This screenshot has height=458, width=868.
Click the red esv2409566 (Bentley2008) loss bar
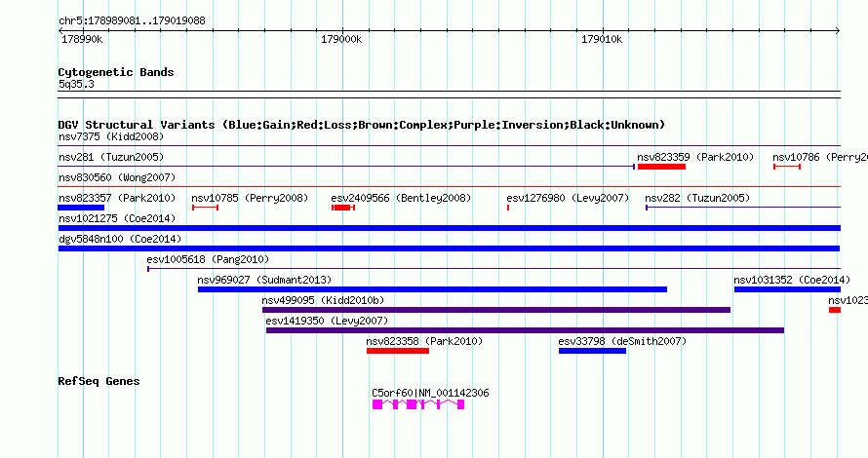coord(343,208)
